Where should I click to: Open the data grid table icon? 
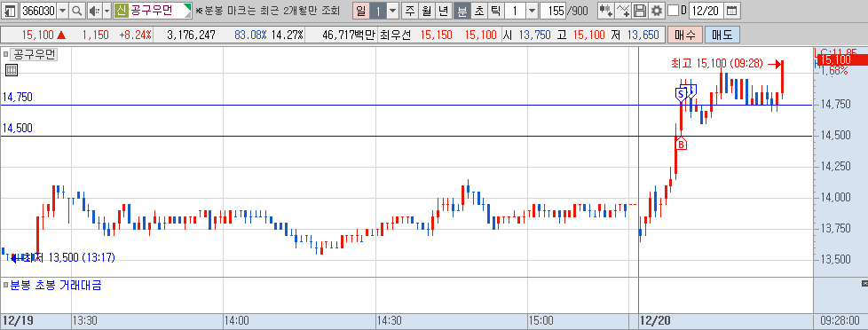11,70
